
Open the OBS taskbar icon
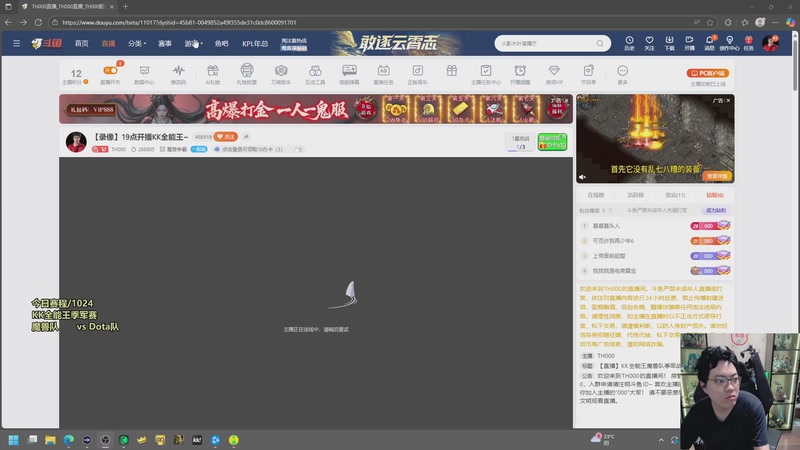(105, 440)
